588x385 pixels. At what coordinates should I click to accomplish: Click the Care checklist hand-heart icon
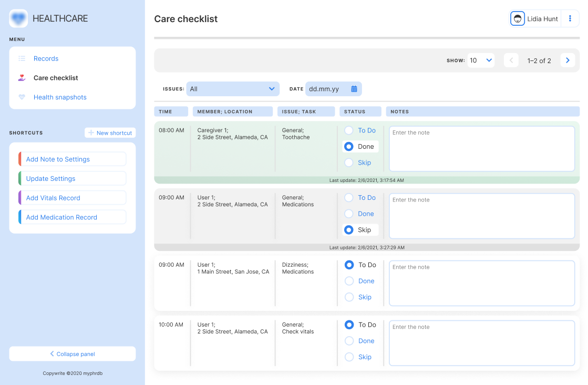[x=22, y=78]
